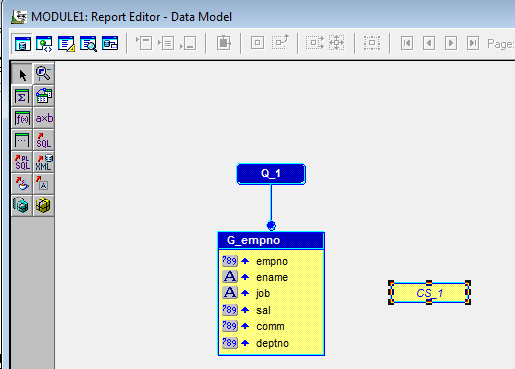Select the PL/SQL Ref Cursor Query tool
The width and height of the screenshot is (515, 369).
22,162
